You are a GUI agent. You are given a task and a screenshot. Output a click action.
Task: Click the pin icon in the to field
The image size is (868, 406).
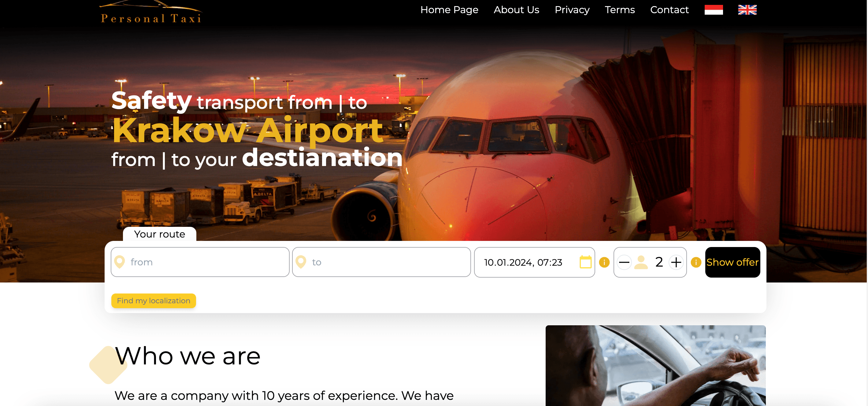point(301,262)
